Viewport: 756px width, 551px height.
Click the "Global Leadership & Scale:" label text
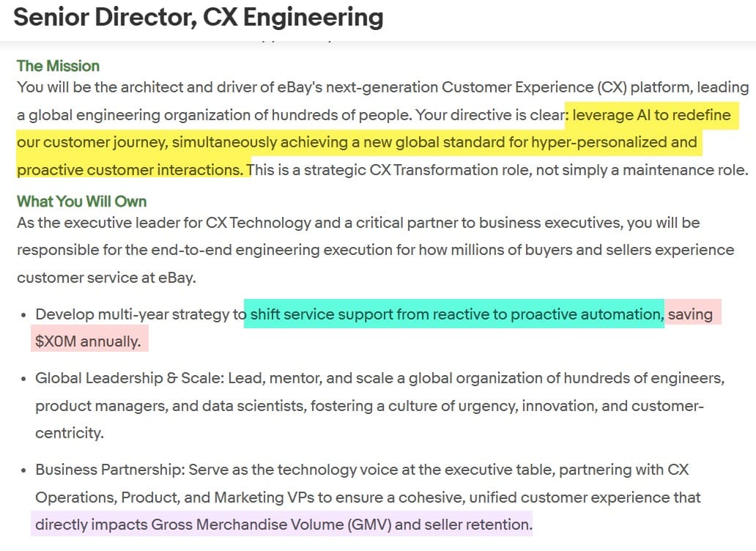click(130, 379)
